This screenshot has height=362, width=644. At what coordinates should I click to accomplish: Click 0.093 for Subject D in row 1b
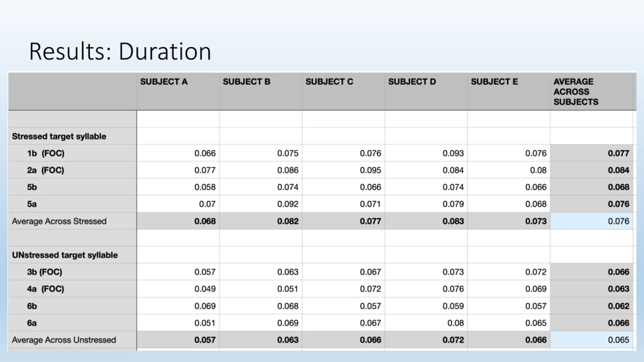click(453, 153)
